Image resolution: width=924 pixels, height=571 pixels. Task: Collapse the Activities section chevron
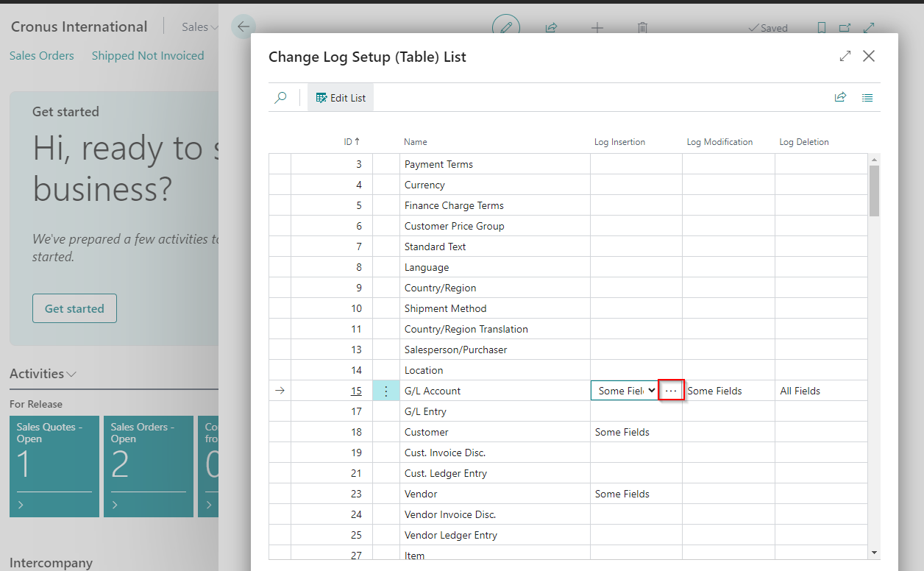pos(71,374)
